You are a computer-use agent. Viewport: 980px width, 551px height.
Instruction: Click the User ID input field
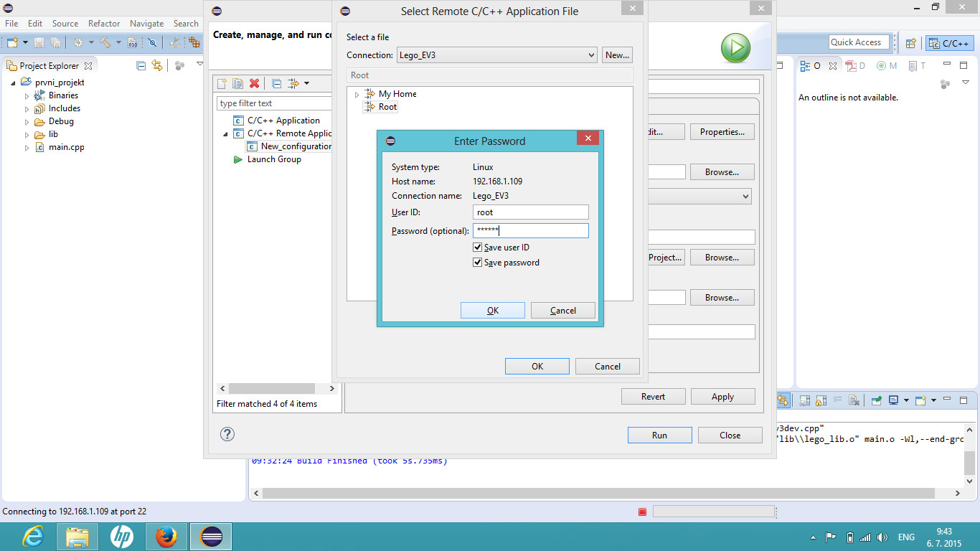coord(530,212)
